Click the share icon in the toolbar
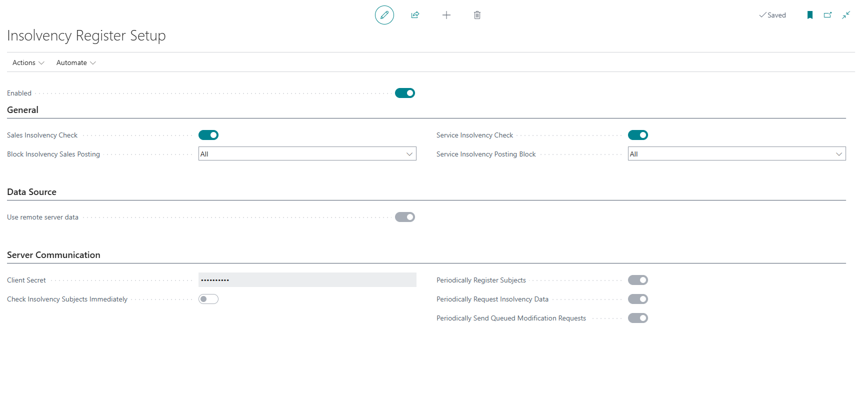This screenshot has width=868, height=396. click(x=415, y=15)
